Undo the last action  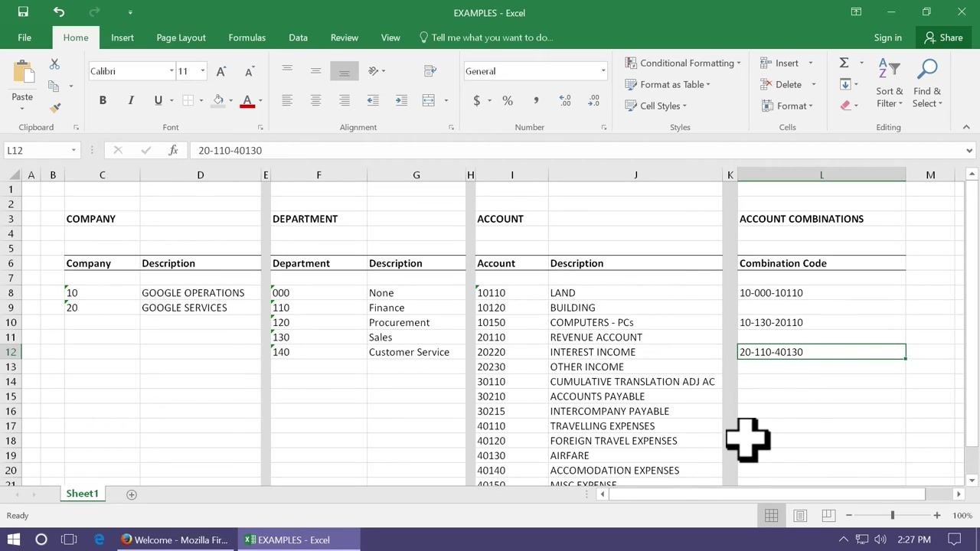pyautogui.click(x=59, y=12)
